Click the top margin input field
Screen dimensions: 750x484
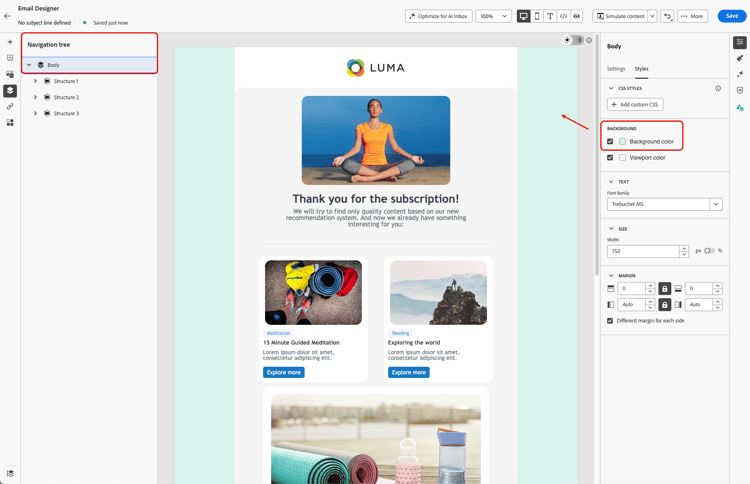(x=631, y=289)
